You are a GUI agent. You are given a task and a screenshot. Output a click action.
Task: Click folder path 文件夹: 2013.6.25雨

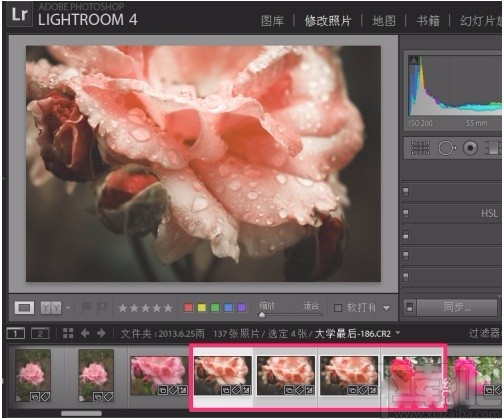[162, 334]
